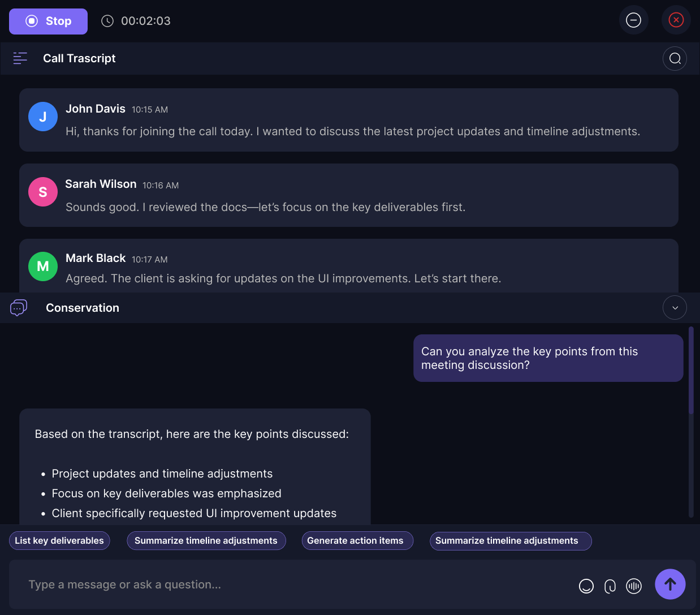
Task: Attach a file using the paperclip icon
Action: (610, 586)
